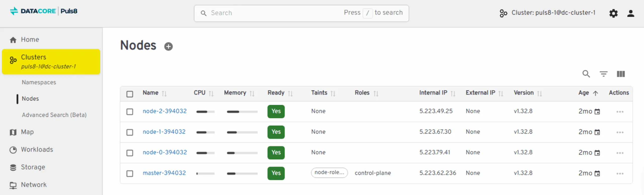Sort the table by Name column
644x195 pixels.
(x=151, y=93)
